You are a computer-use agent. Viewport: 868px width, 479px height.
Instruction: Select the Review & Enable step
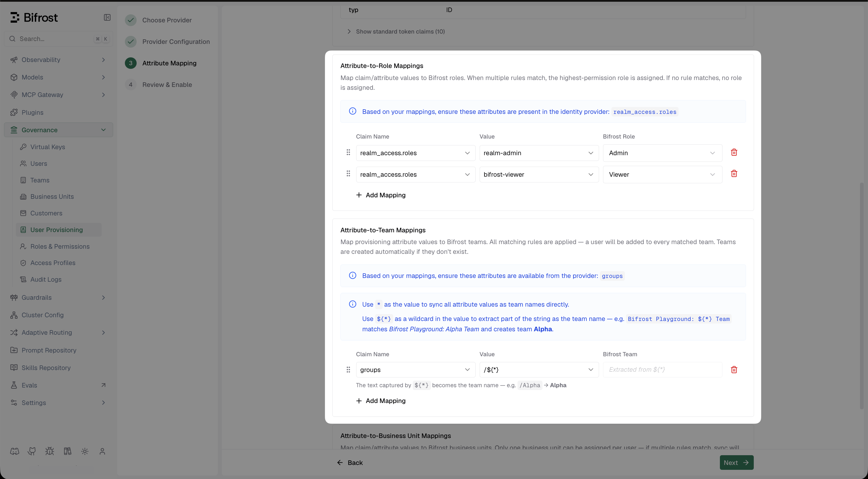tap(158, 85)
